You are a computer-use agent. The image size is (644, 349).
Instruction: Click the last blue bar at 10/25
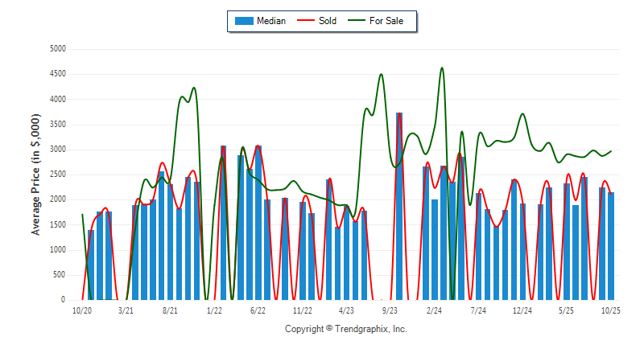[612, 245]
